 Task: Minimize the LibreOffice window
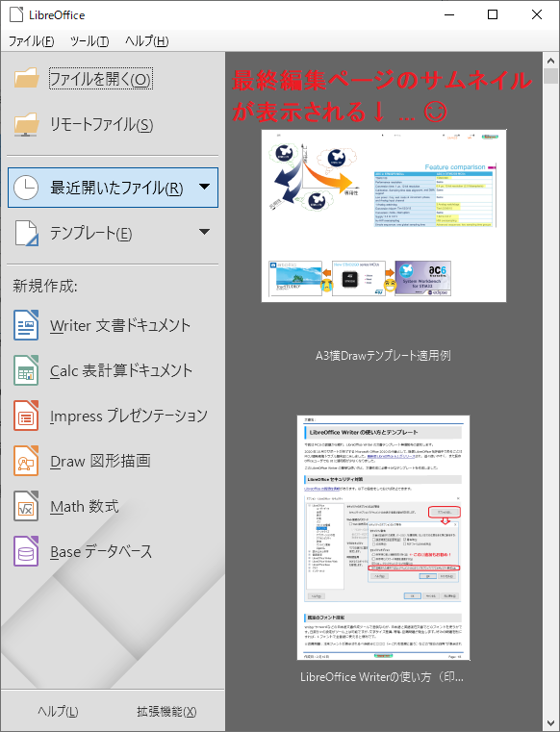pyautogui.click(x=449, y=14)
